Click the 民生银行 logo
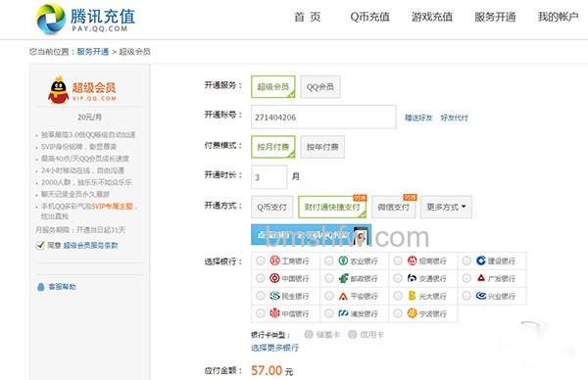 [274, 296]
